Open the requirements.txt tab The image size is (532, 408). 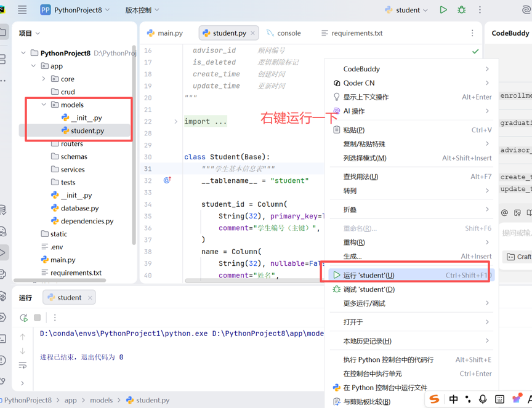coord(352,33)
